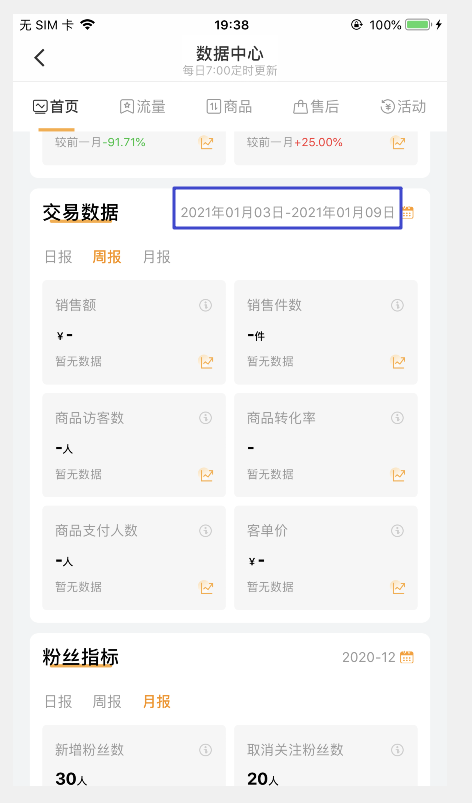
Task: Select 周报 under 粉丝指标
Action: (107, 701)
